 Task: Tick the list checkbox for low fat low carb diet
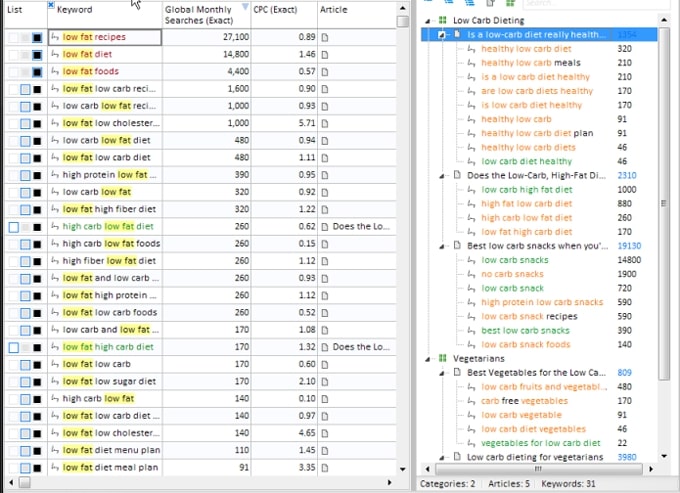coord(25,158)
